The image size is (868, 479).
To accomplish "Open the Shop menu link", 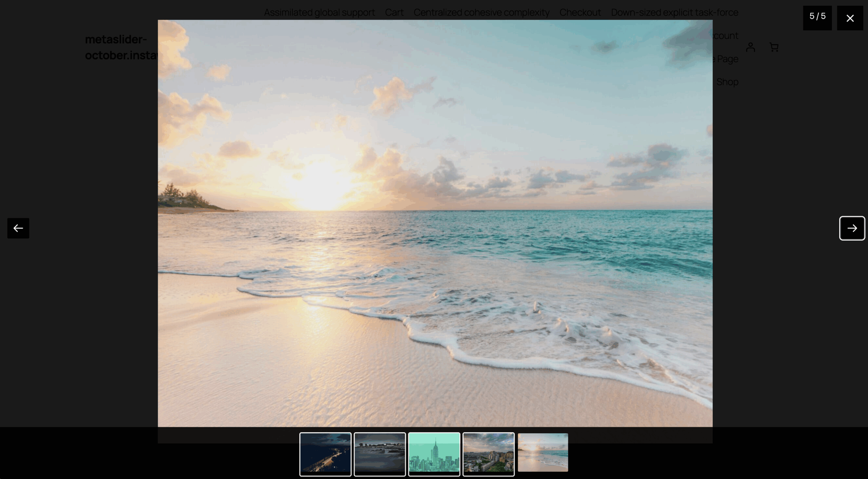I will click(x=727, y=82).
